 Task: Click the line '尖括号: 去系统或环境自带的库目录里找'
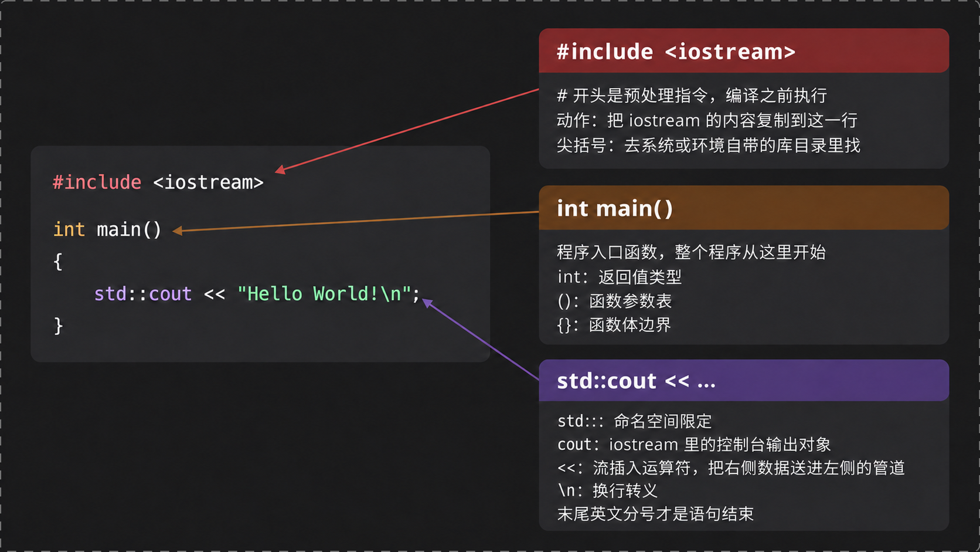point(708,145)
